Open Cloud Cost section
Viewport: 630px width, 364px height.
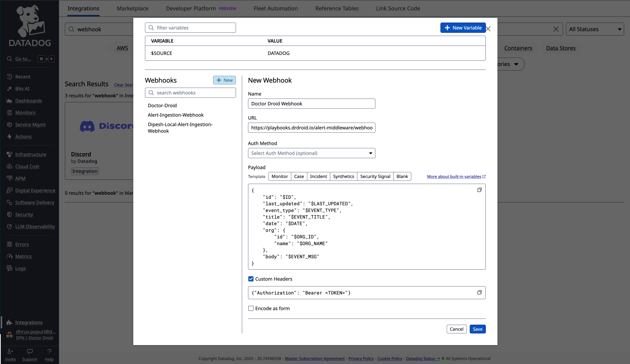click(27, 167)
